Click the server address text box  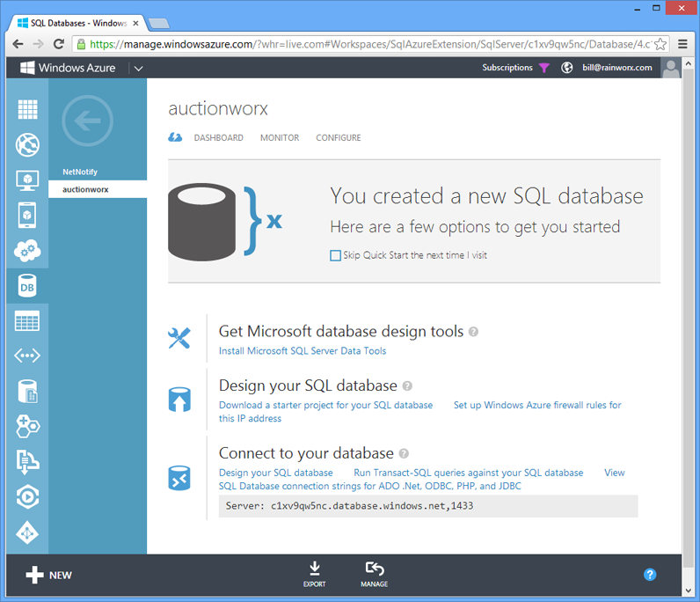tap(428, 506)
